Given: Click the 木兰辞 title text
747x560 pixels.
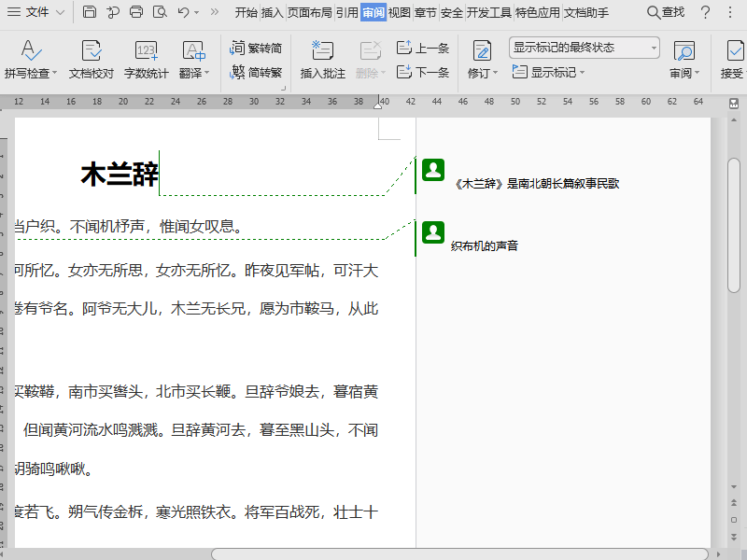Looking at the screenshot, I should coord(120,175).
